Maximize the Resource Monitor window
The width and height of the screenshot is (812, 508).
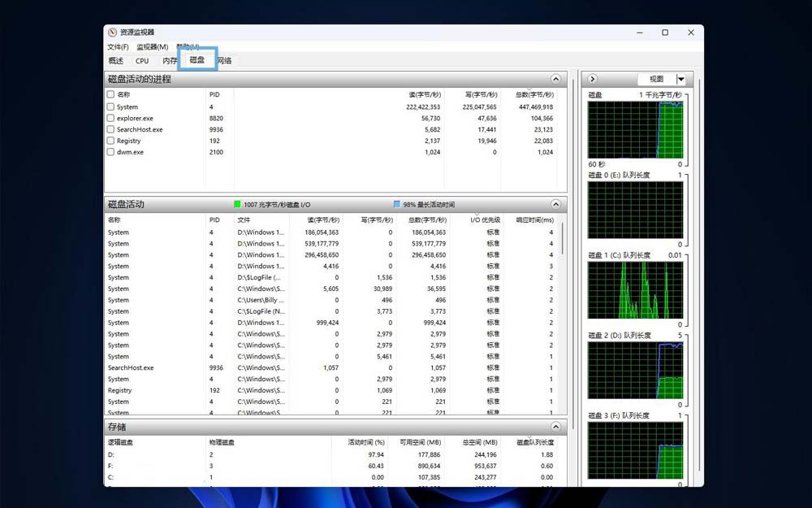[x=665, y=33]
